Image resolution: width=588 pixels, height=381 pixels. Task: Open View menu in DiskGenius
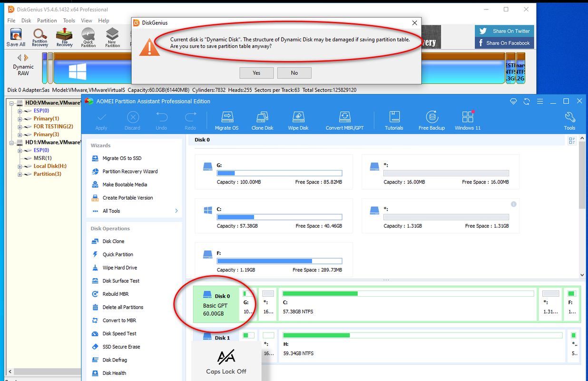87,20
